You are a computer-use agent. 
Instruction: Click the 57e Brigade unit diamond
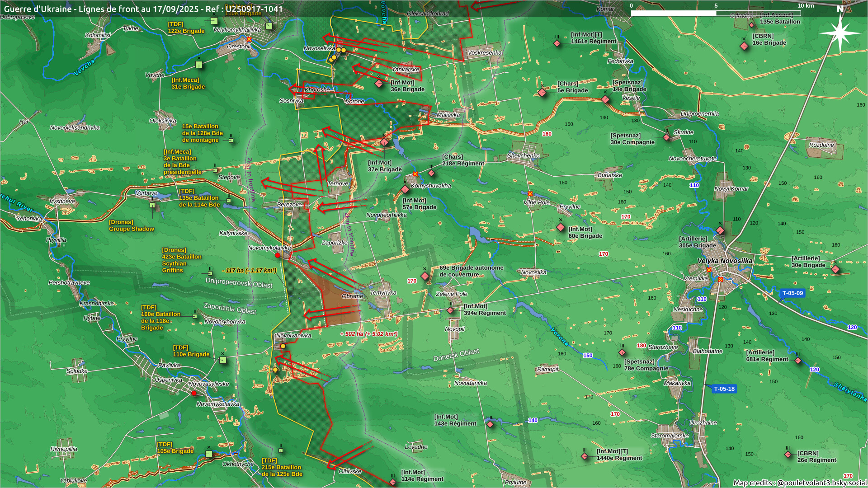tap(405, 189)
